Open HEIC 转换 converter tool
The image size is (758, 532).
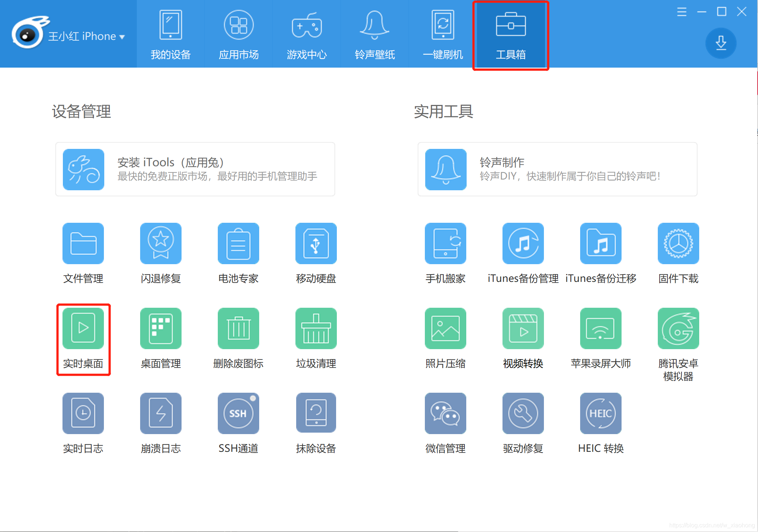[600, 414]
